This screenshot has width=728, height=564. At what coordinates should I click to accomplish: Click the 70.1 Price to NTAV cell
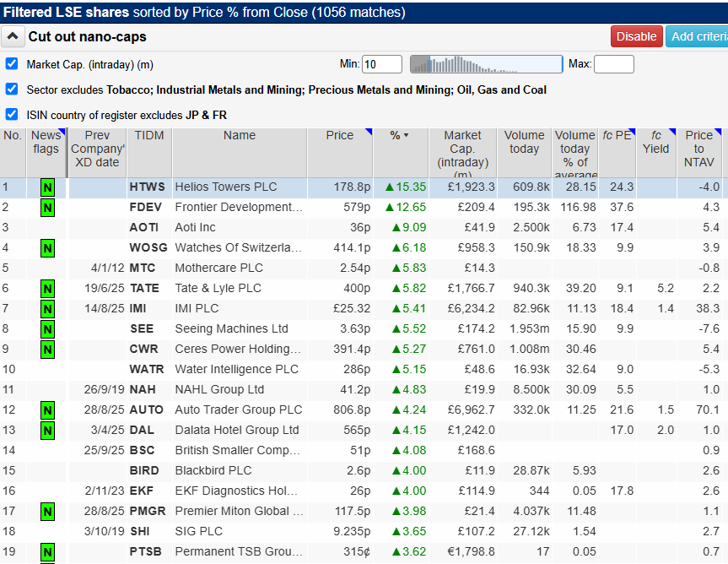[x=708, y=410]
